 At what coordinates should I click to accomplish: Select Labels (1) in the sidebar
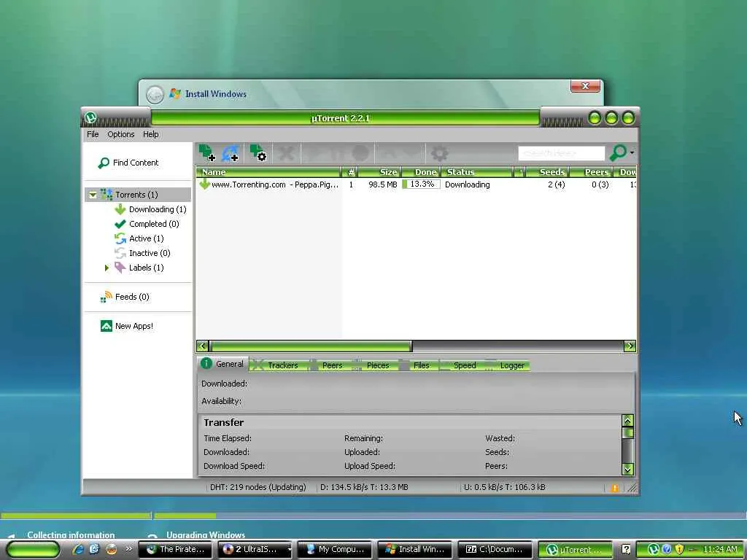coord(146,268)
